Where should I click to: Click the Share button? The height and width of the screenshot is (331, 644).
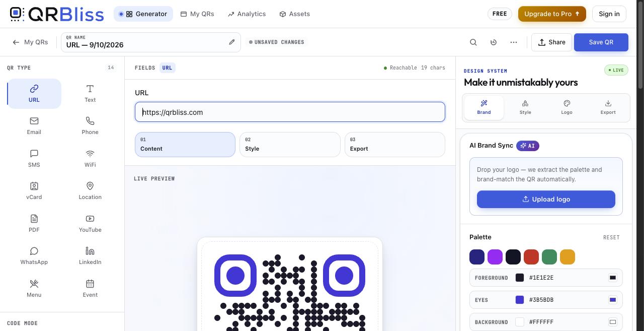coord(551,42)
